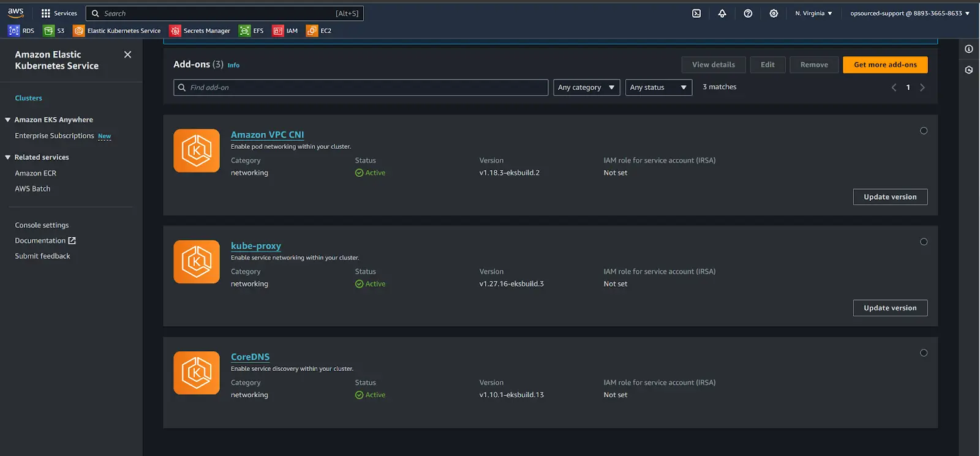Open the CoreDNS link
The image size is (980, 456).
tap(250, 357)
